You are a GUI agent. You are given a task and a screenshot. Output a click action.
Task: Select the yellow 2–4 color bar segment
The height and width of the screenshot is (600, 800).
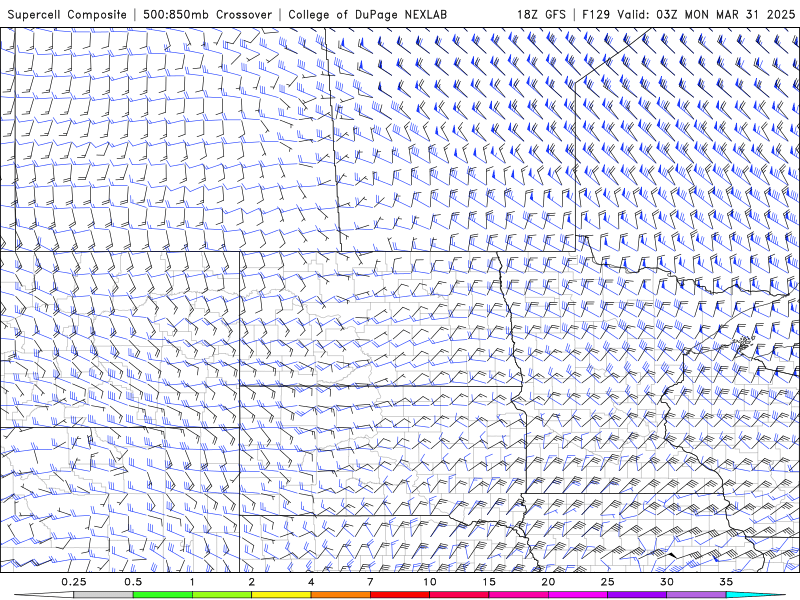click(281, 595)
